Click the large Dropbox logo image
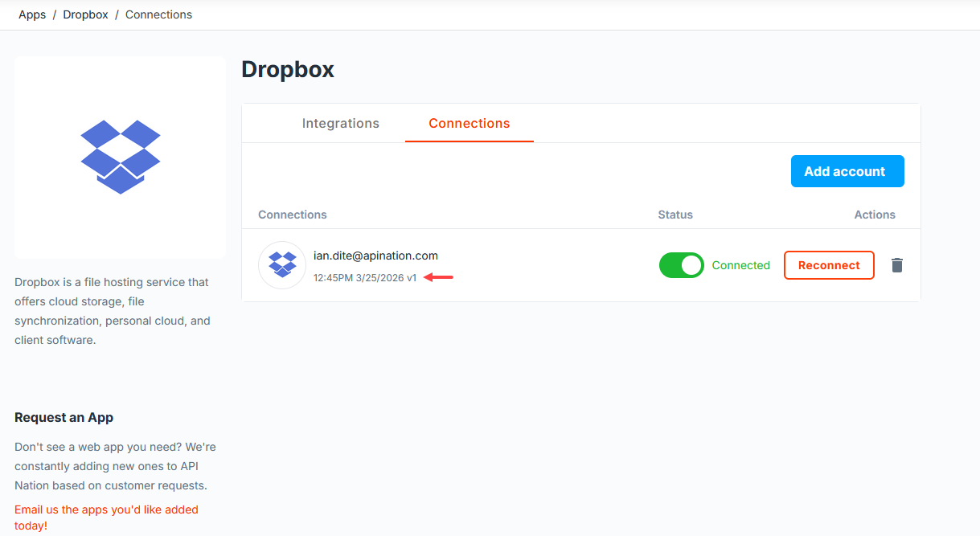 [x=121, y=158]
